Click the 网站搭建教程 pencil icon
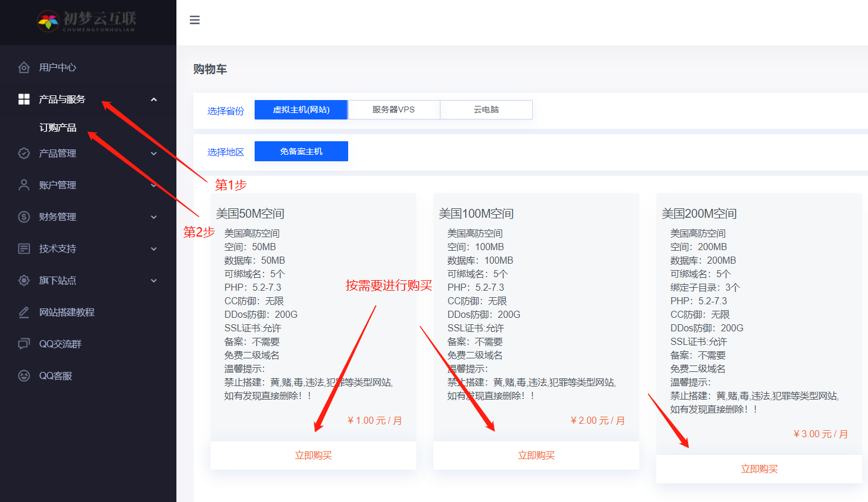The image size is (868, 502). pos(24,312)
